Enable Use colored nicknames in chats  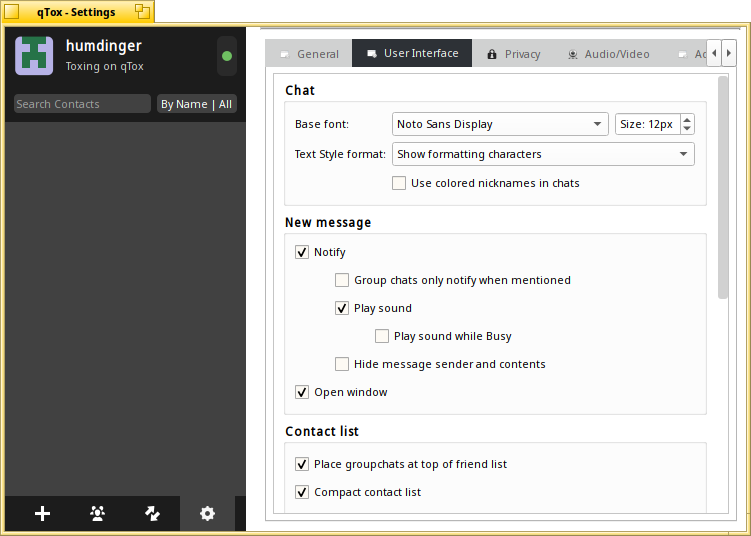(x=399, y=183)
